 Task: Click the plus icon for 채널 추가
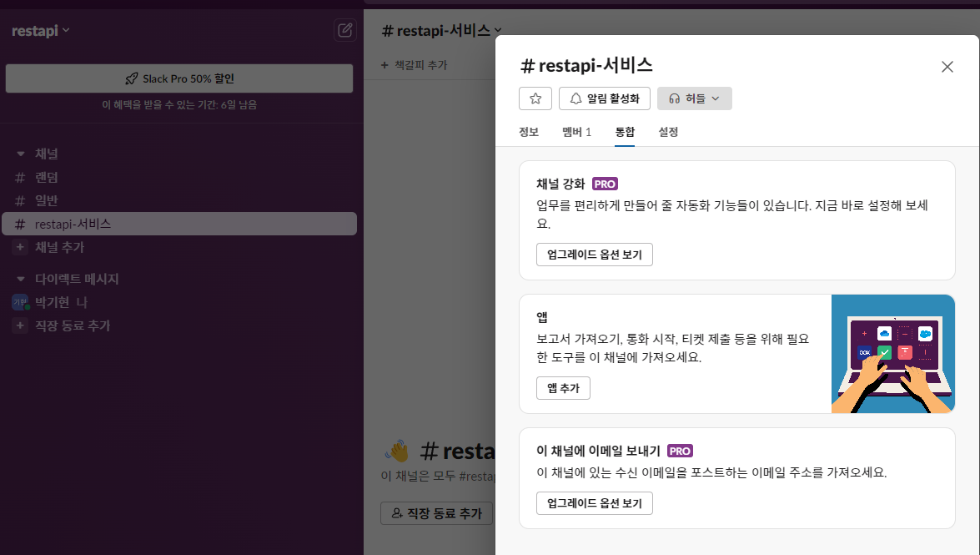pyautogui.click(x=20, y=247)
